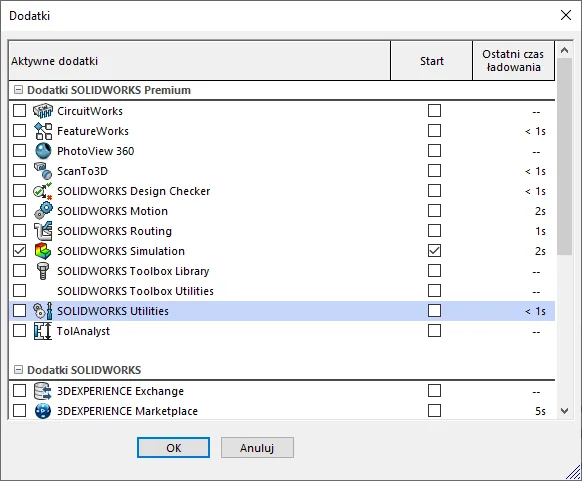Image resolution: width=582 pixels, height=481 pixels.
Task: Select SOLIDWORKS Toolbox Utilities label
Action: pyautogui.click(x=135, y=291)
